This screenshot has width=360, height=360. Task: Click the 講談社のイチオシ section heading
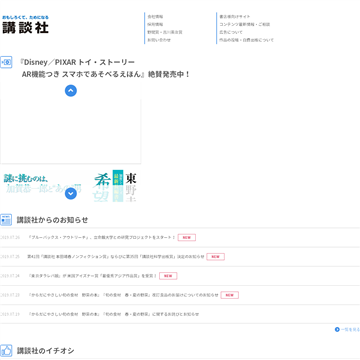pos(46,351)
